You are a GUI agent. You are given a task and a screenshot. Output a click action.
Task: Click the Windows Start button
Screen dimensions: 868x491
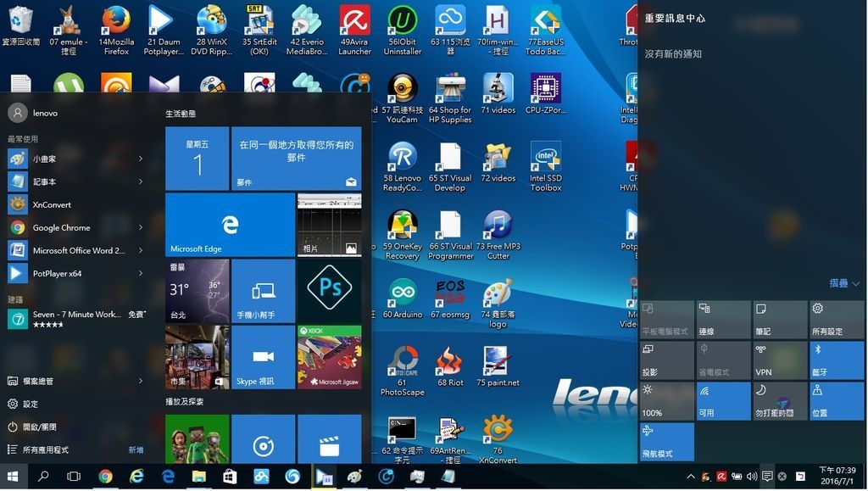[13, 477]
